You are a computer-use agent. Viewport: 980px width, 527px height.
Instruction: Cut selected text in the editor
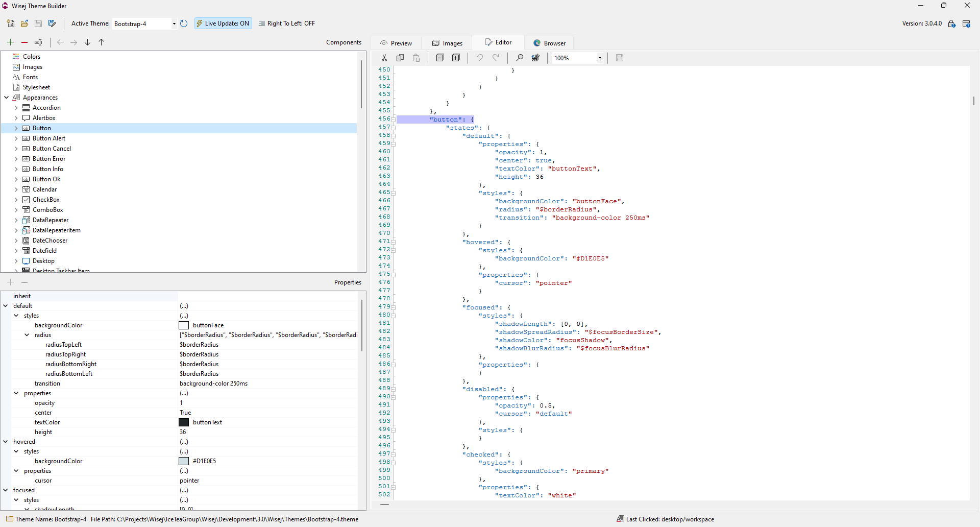point(384,58)
